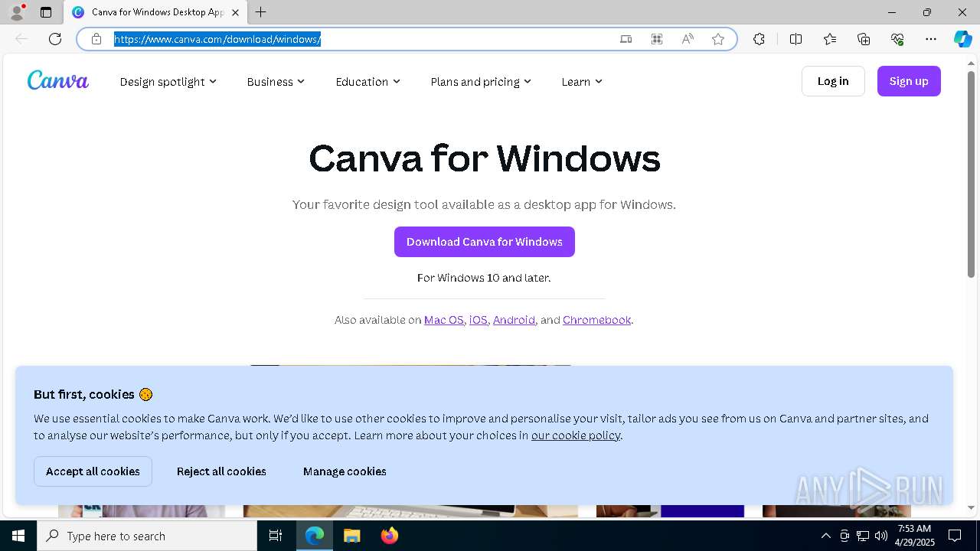Screen dimensions: 980x551
Task: Click the Log in button
Action: click(x=833, y=81)
